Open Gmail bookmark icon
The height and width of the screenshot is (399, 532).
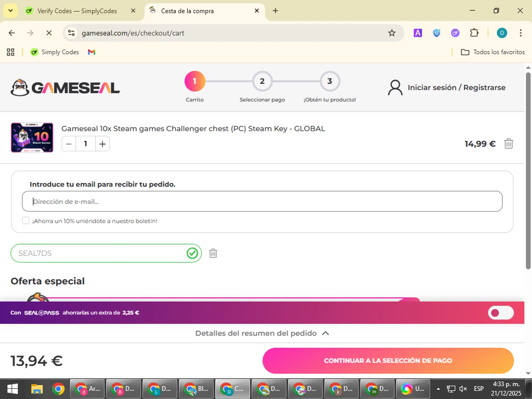(x=92, y=52)
